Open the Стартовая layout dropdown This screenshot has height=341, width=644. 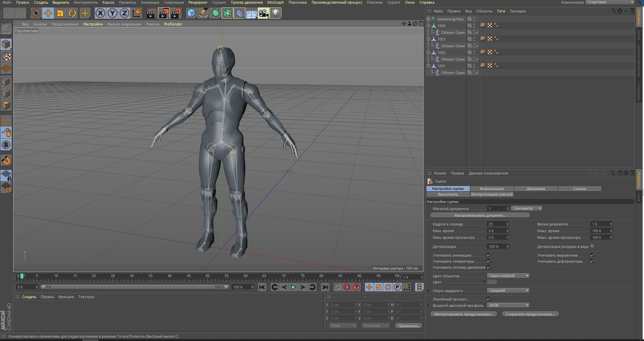pos(610,2)
